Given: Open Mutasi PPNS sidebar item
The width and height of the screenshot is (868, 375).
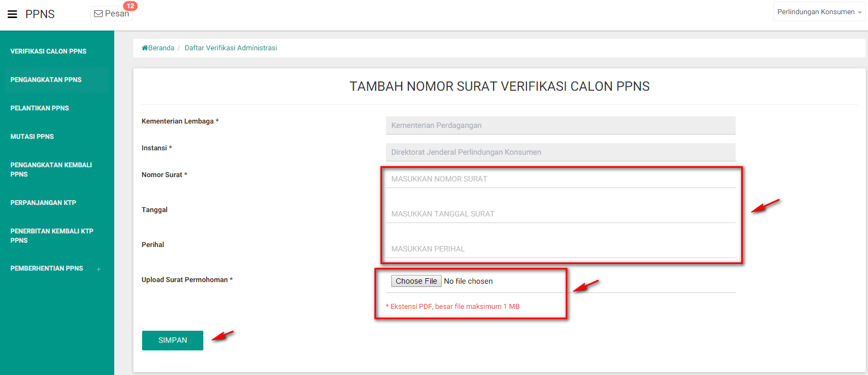Looking at the screenshot, I should 32,137.
